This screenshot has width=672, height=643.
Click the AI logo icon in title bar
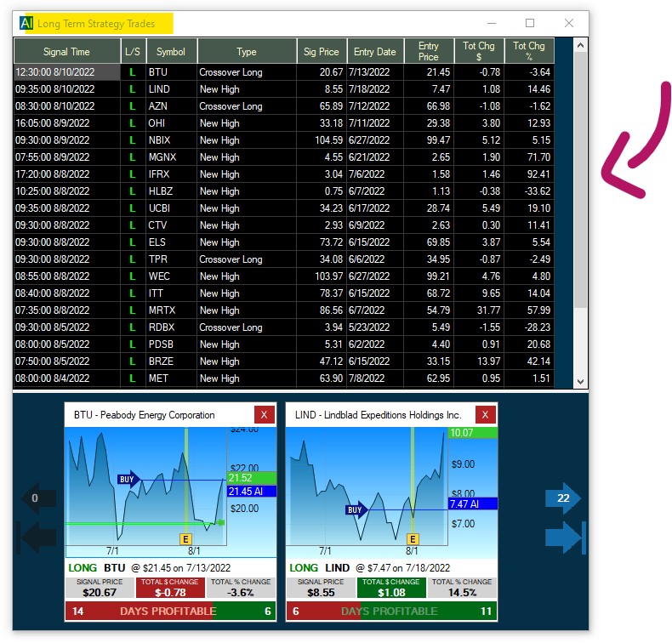27,23
